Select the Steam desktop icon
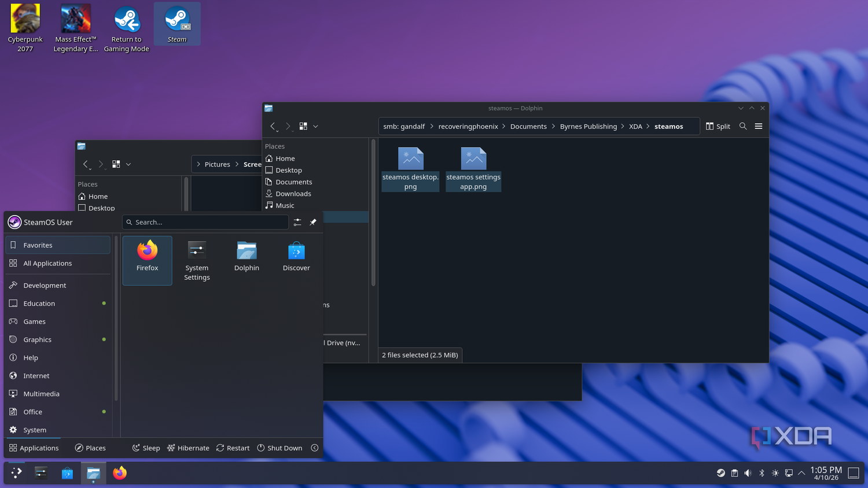 click(x=177, y=24)
